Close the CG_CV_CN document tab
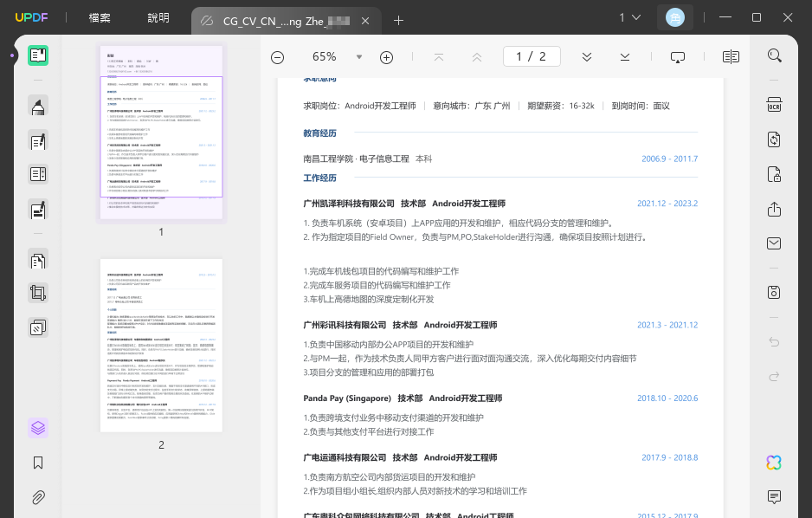This screenshot has width=812, height=518. tap(365, 21)
